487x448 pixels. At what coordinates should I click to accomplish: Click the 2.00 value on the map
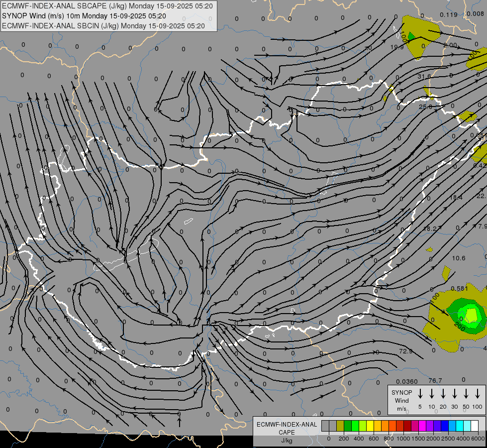tap(450, 45)
